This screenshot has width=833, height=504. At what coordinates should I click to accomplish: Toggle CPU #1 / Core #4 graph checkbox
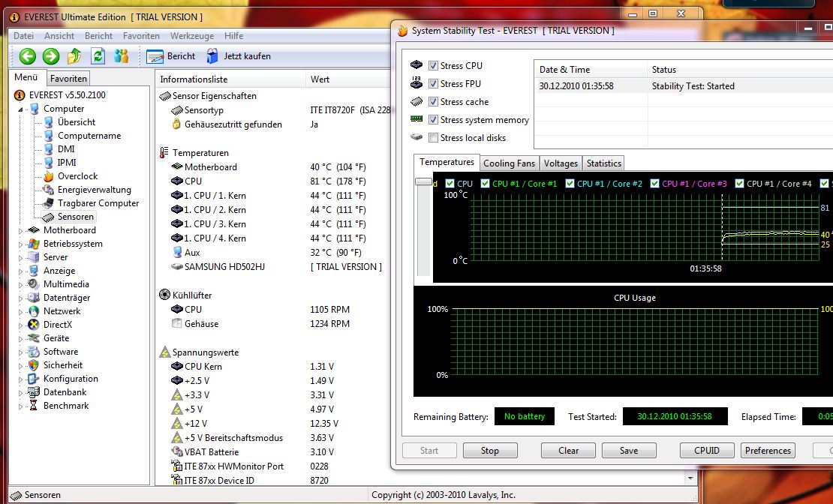tap(739, 184)
